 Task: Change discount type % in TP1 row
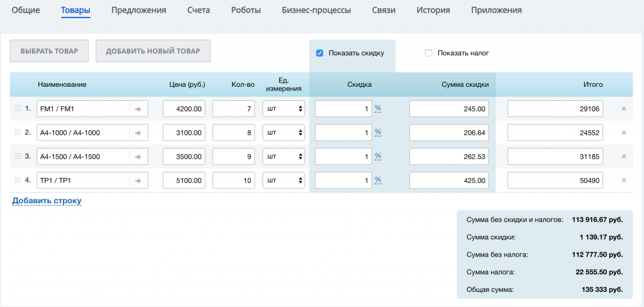[378, 180]
